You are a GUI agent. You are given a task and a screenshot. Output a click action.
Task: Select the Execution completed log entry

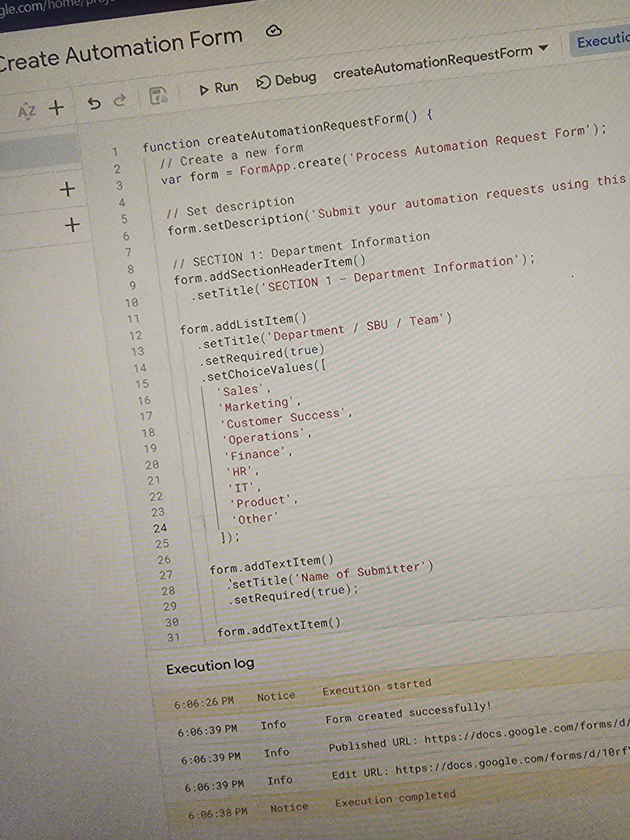395,798
